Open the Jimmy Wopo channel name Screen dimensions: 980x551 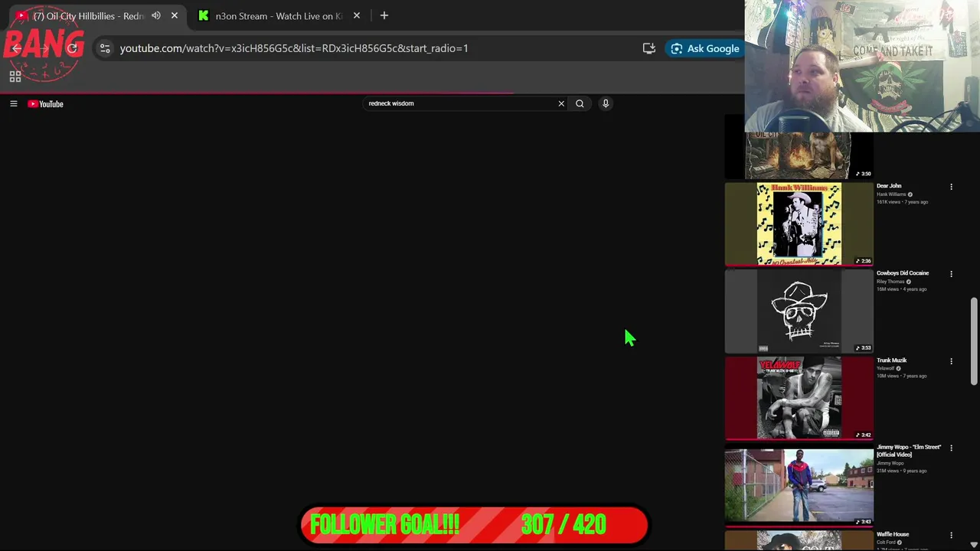click(890, 463)
